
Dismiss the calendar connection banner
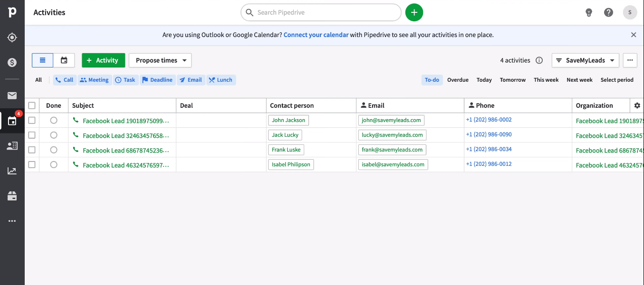coord(634,35)
